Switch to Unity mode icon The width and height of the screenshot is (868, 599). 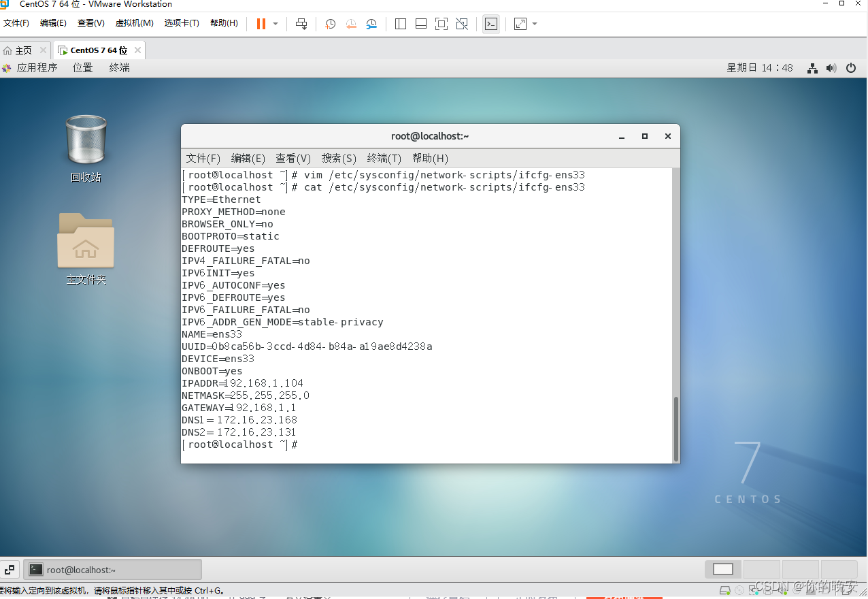pos(462,24)
